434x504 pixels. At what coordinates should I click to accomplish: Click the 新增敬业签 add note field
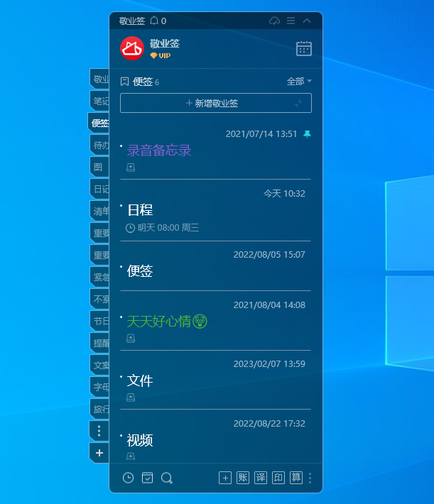[x=216, y=103]
